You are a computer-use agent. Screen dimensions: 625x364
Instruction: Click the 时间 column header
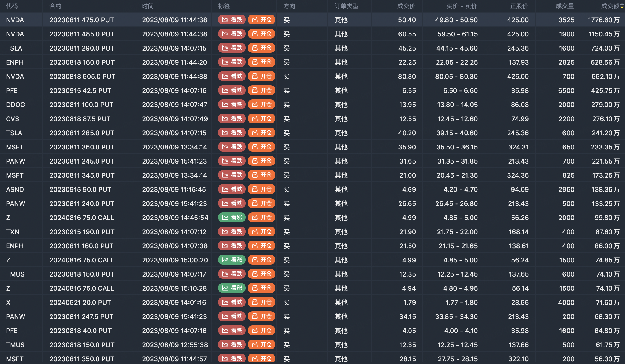tap(148, 6)
